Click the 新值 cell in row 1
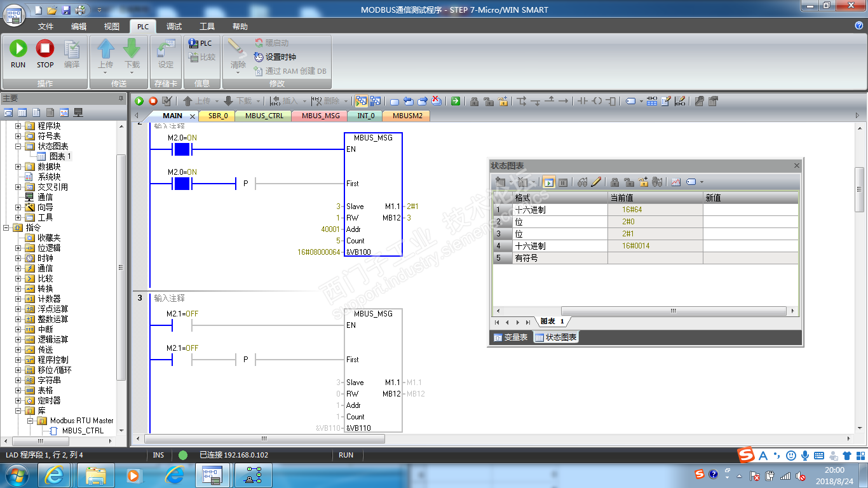The height and width of the screenshot is (488, 868). (x=750, y=210)
